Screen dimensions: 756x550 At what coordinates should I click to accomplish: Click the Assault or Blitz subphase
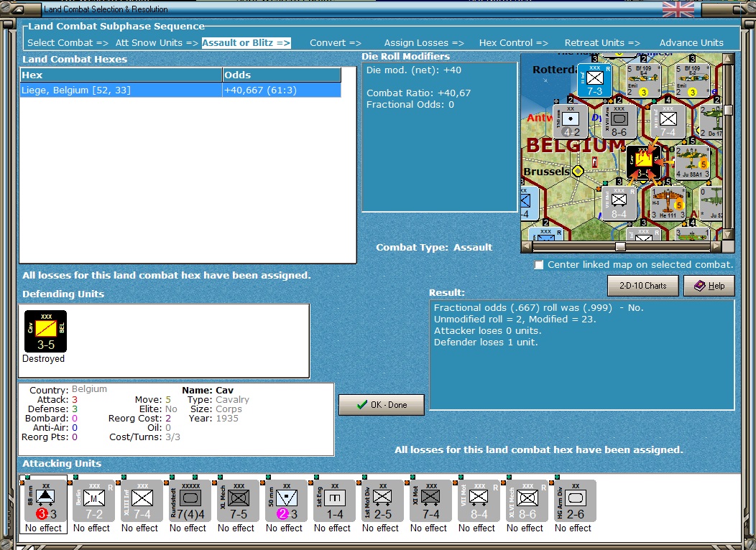pos(246,43)
